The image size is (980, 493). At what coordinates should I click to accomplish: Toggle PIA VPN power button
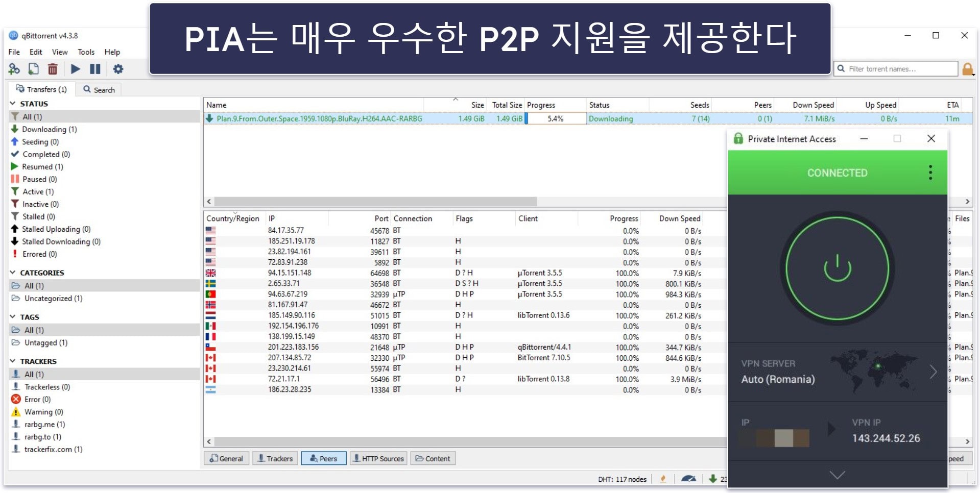pyautogui.click(x=837, y=268)
